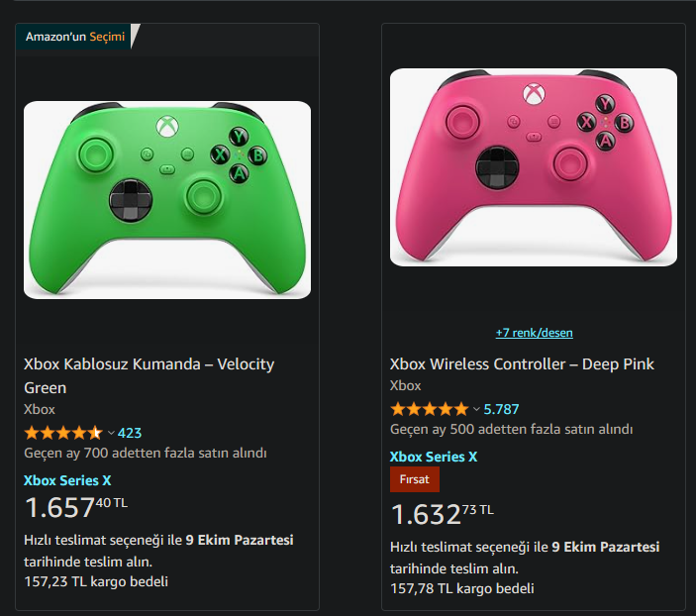The height and width of the screenshot is (616, 696).
Task: Open the 5.787 reviews link
Action: 502,409
